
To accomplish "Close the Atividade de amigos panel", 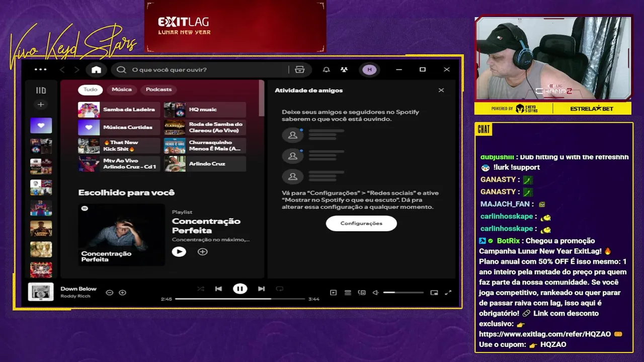I will pyautogui.click(x=441, y=90).
